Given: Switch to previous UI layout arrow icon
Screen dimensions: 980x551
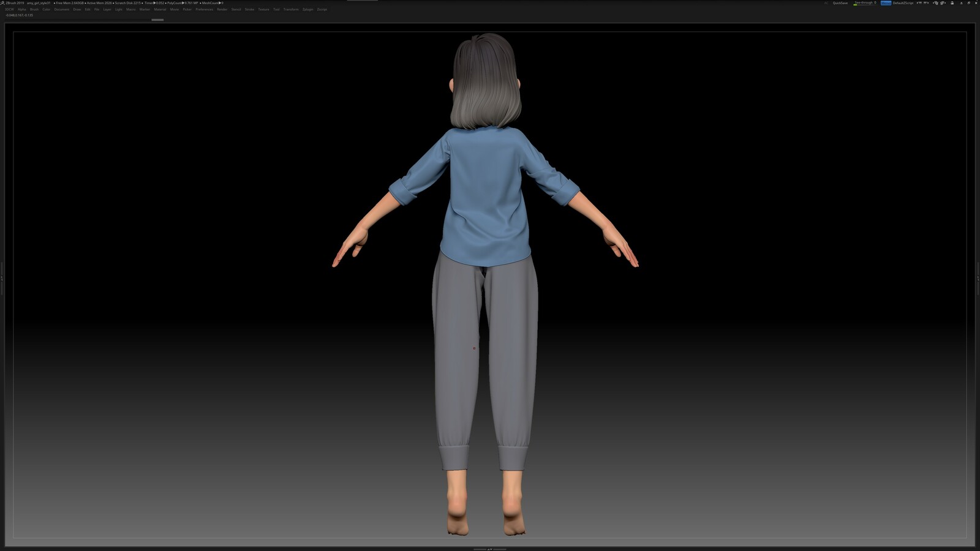Looking at the screenshot, I should [x=919, y=3].
